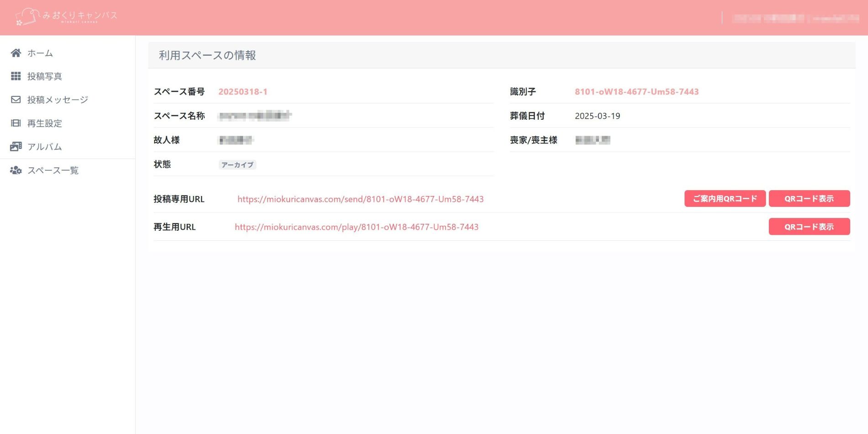Open the miokuricanvas.com/send posting link

point(360,199)
